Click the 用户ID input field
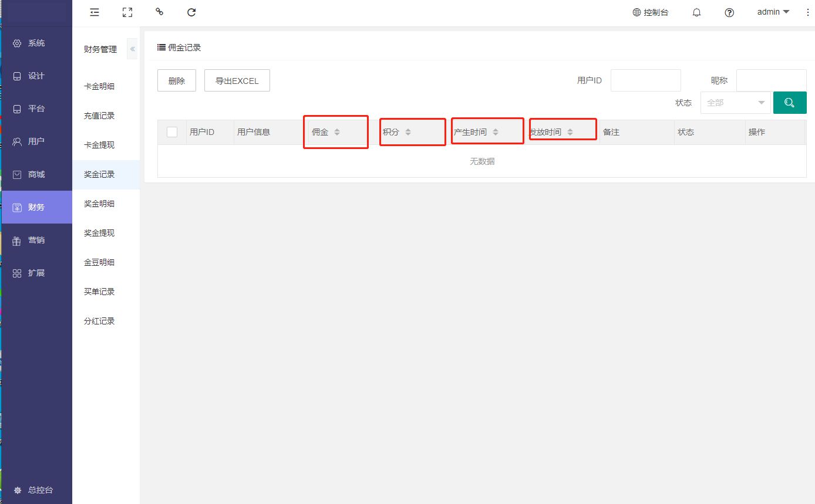Viewport: 815px width, 504px height. click(x=645, y=80)
